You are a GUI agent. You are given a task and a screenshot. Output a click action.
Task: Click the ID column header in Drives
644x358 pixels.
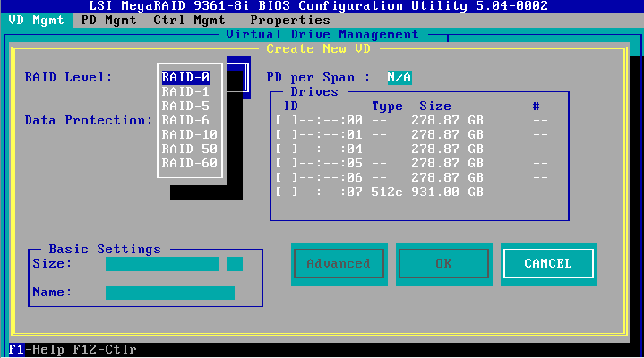click(291, 107)
